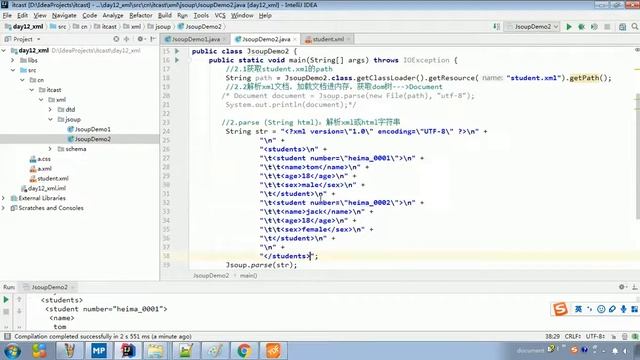Collapse the day12_xml project root

coord(4,51)
